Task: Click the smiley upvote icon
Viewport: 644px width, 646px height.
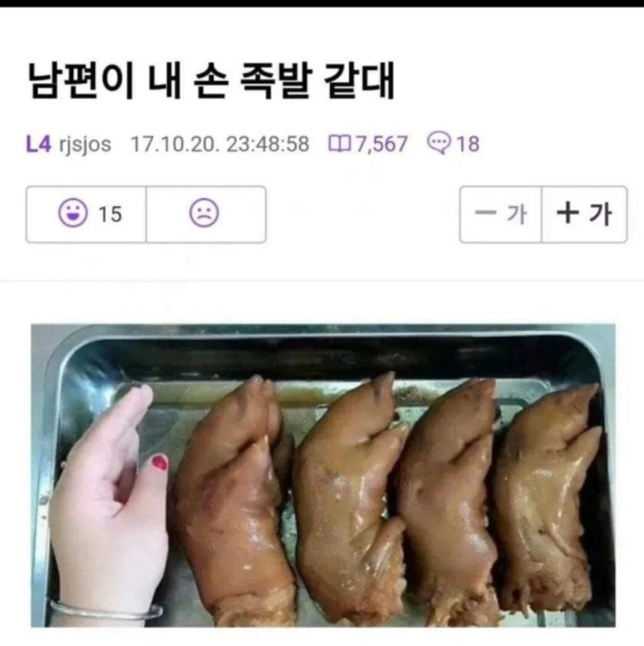Action: [x=73, y=213]
